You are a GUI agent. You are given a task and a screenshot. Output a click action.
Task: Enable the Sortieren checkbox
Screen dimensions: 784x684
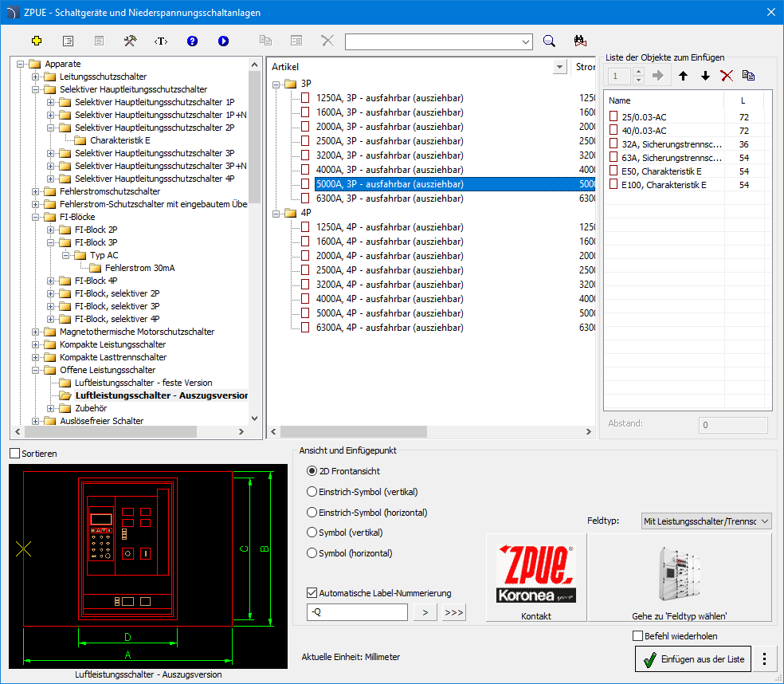(x=15, y=454)
